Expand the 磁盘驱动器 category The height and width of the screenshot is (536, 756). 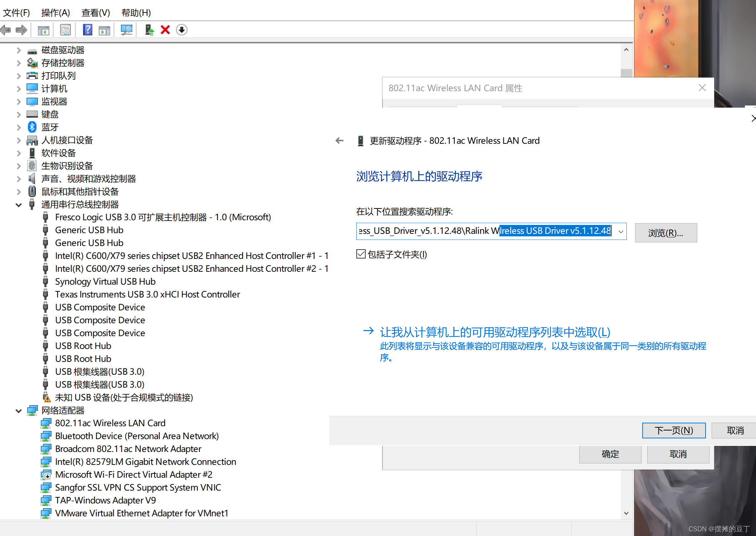pyautogui.click(x=19, y=50)
